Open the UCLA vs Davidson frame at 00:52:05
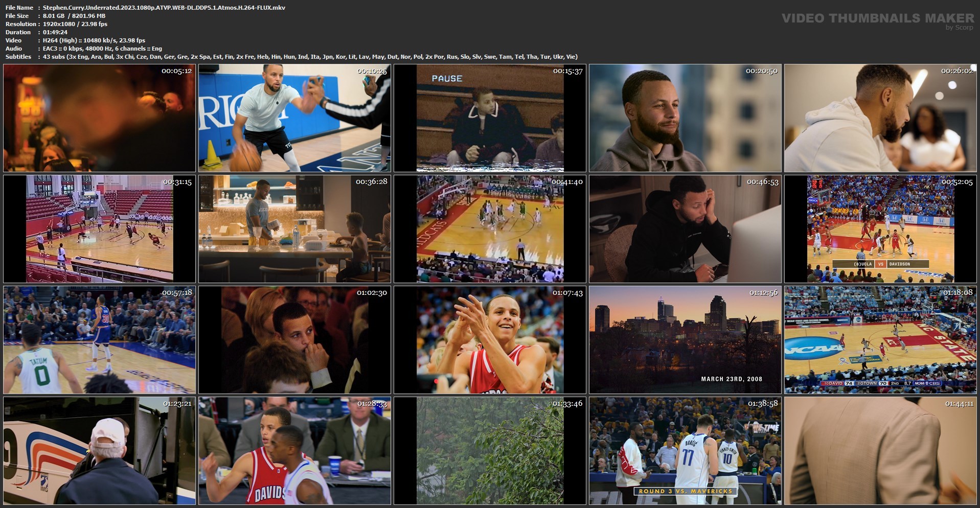This screenshot has height=508, width=980. click(881, 229)
